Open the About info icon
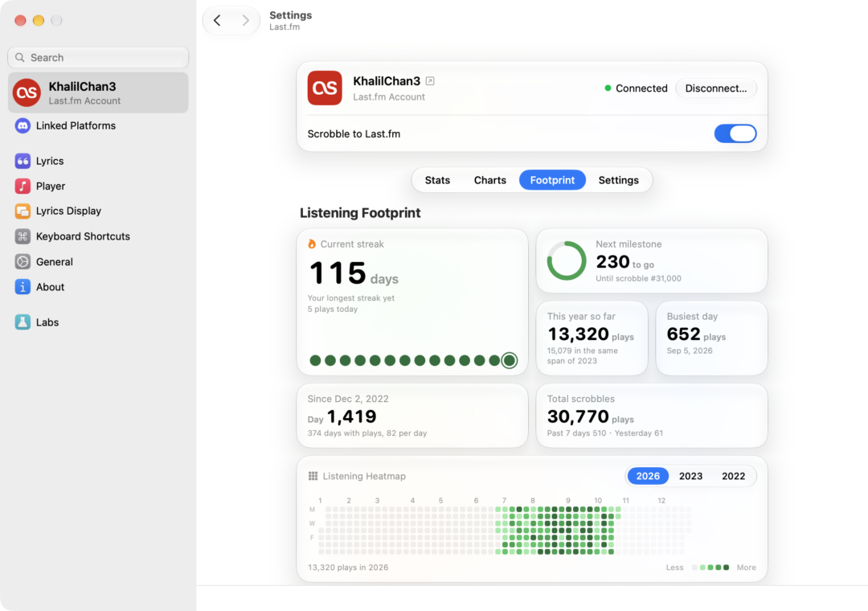The width and height of the screenshot is (868, 611). coord(23,287)
